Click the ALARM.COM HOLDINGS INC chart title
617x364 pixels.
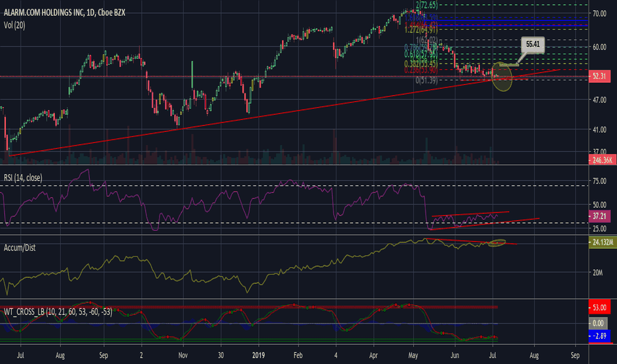pos(64,13)
